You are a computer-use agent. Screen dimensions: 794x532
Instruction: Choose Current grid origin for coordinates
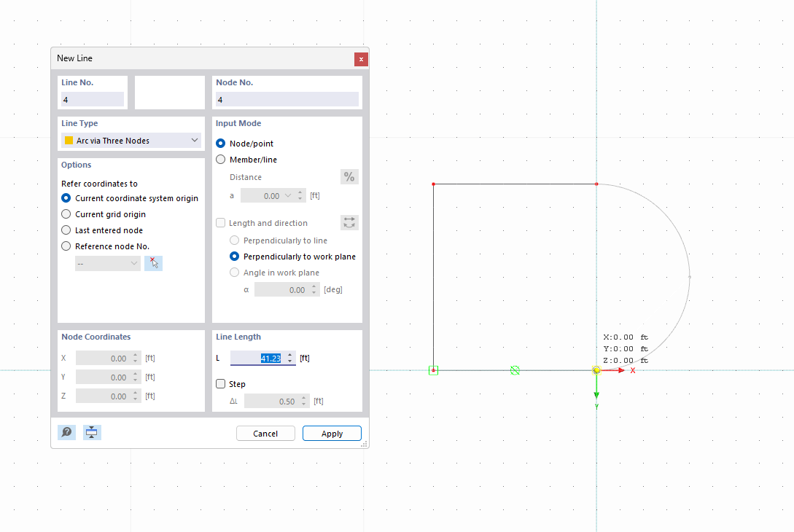(66, 214)
